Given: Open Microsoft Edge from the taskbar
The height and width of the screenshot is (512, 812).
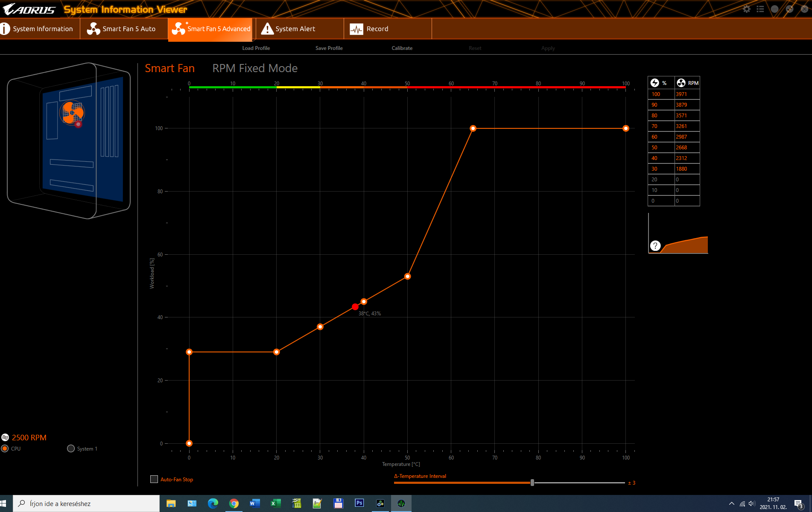Looking at the screenshot, I should pos(213,503).
